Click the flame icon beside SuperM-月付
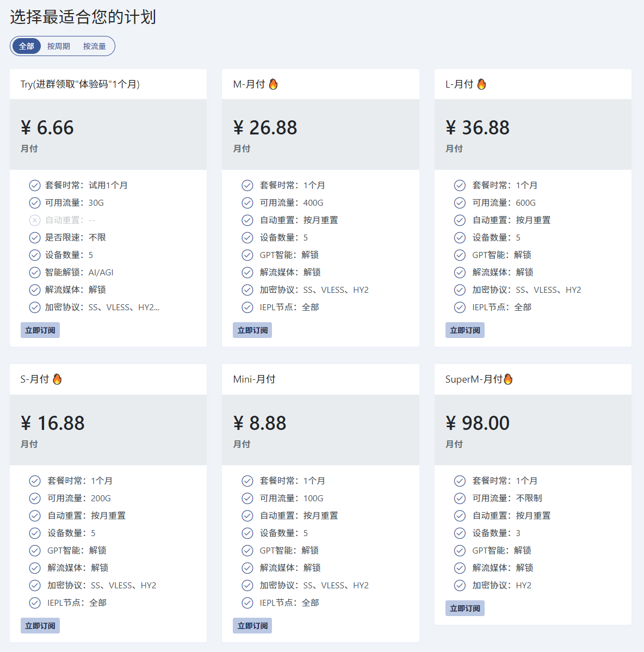644x652 pixels. tap(507, 379)
